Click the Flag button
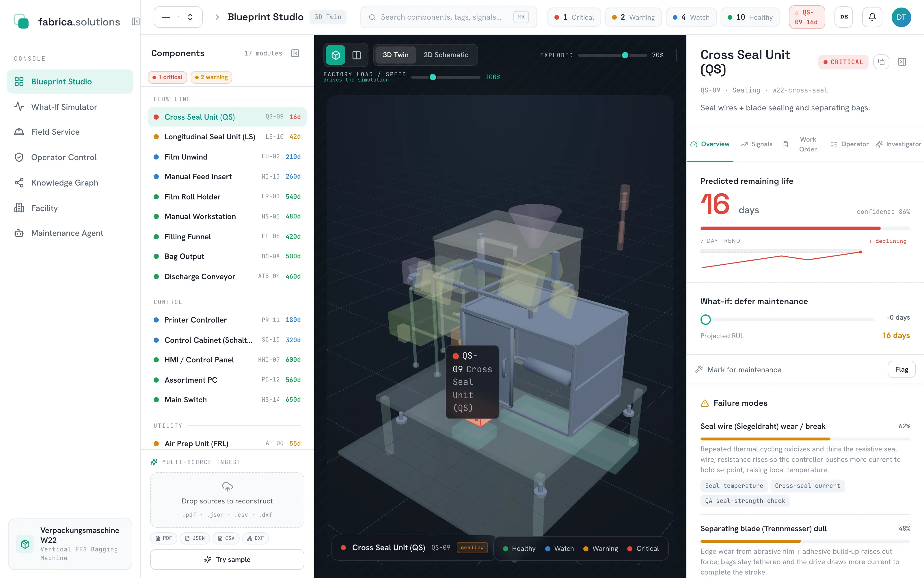 (x=901, y=369)
